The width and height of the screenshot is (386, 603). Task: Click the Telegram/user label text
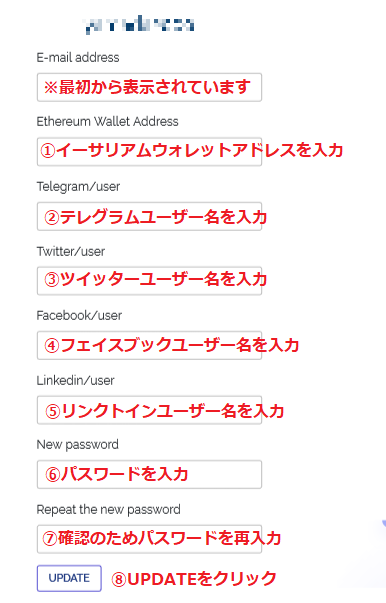(x=78, y=187)
